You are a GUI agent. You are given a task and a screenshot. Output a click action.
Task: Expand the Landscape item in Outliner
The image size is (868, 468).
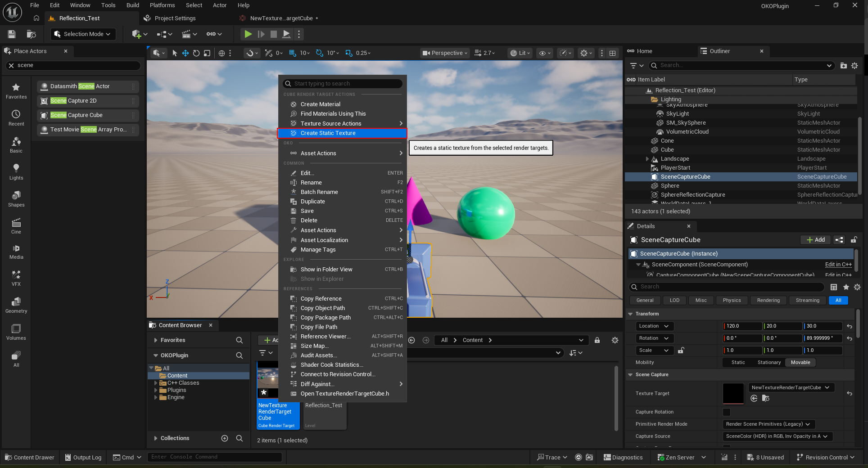pyautogui.click(x=647, y=159)
